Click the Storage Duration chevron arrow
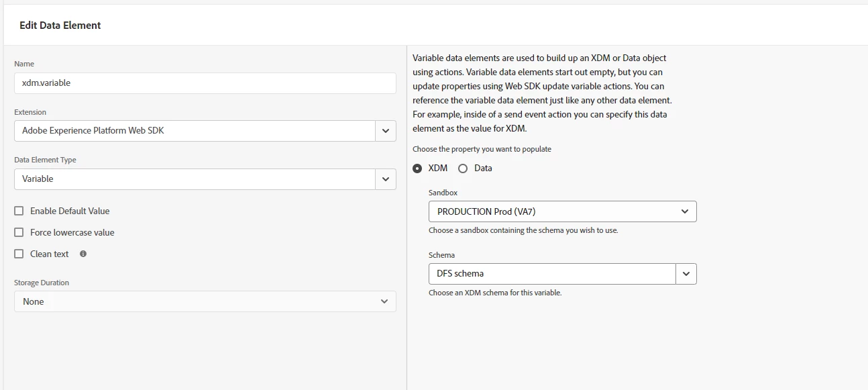This screenshot has width=868, height=390. pyautogui.click(x=384, y=301)
